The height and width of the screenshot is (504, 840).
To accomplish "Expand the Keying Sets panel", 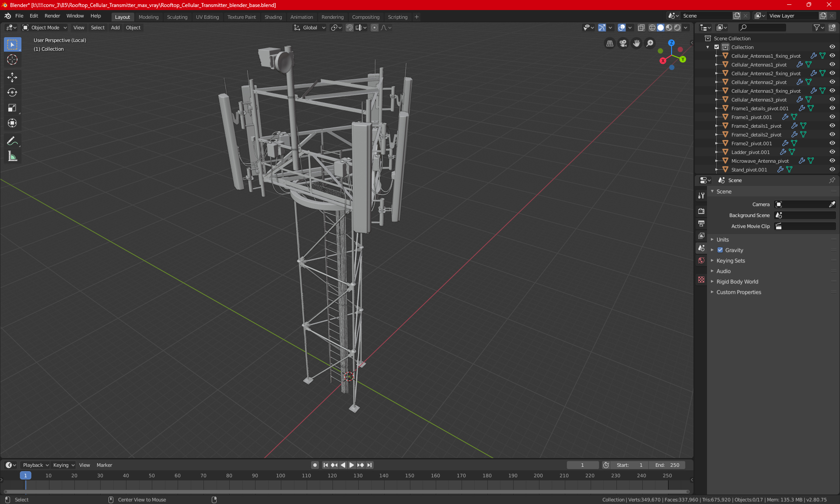I will 730,261.
